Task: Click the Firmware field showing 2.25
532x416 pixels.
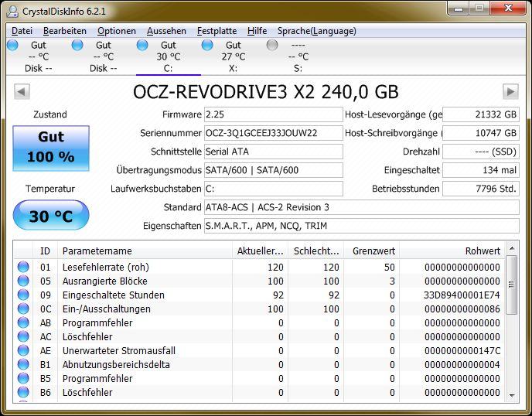Action: pyautogui.click(x=273, y=114)
